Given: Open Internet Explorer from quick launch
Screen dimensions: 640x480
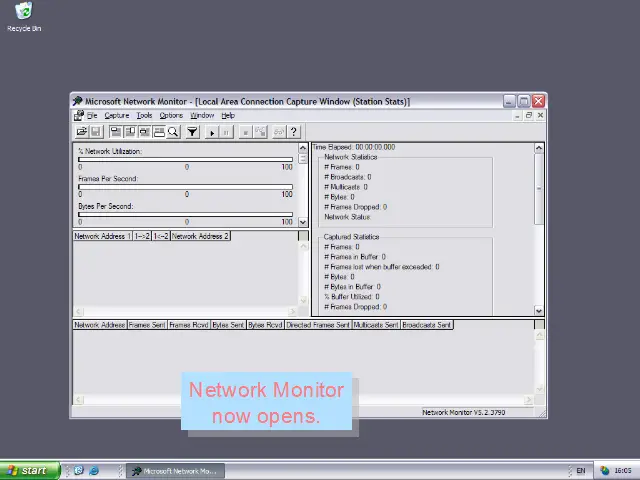Looking at the screenshot, I should [93, 471].
